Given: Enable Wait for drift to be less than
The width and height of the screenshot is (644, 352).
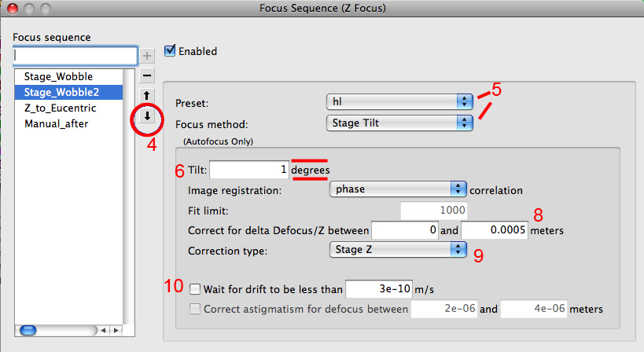Looking at the screenshot, I should [195, 289].
